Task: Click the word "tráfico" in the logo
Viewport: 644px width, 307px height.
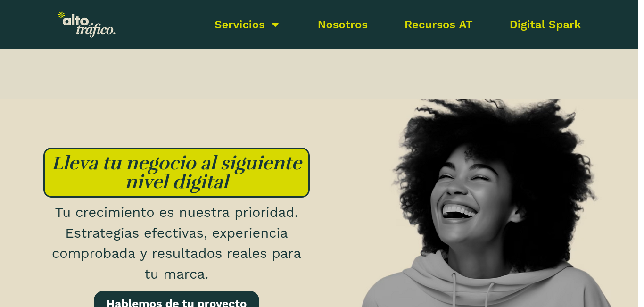Action: click(x=96, y=30)
